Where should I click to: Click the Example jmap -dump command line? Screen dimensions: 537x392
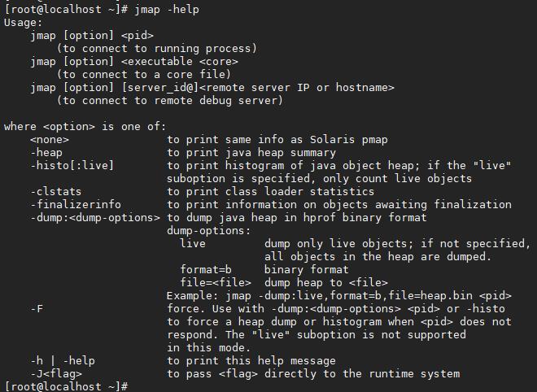click(339, 296)
